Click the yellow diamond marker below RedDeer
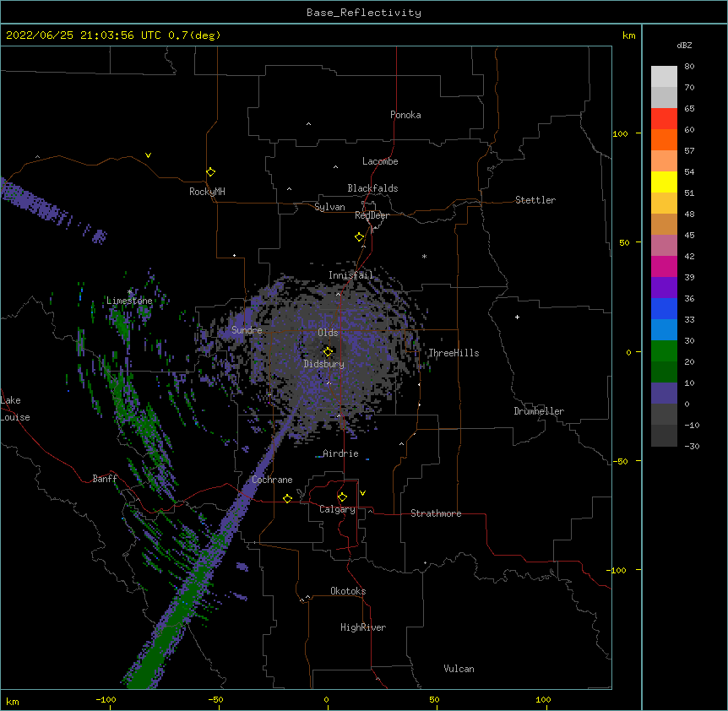Image resolution: width=728 pixels, height=711 pixels. point(360,237)
